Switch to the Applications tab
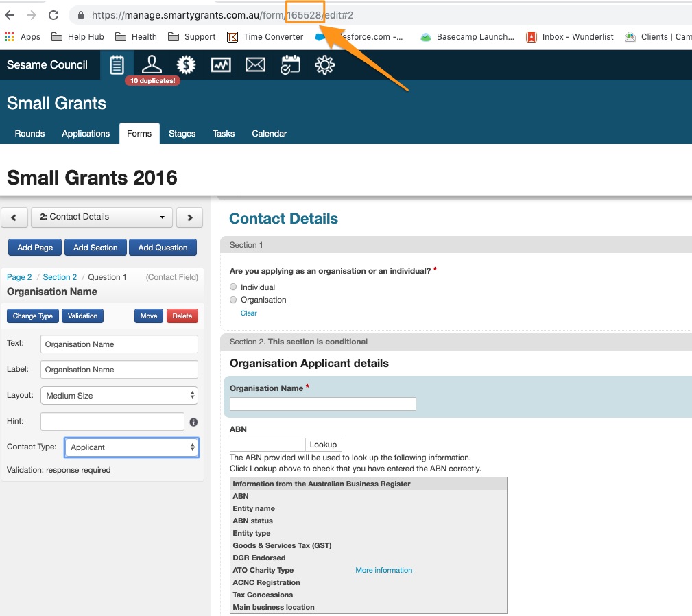The image size is (692, 616). (86, 134)
